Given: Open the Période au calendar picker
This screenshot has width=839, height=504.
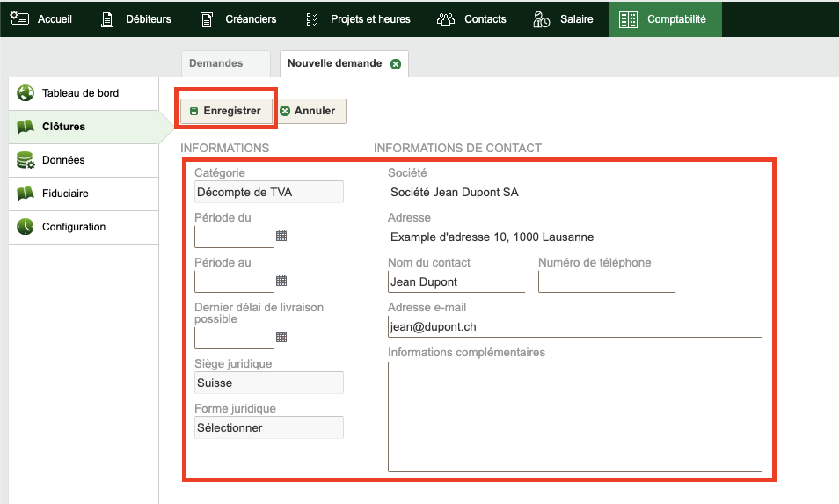Looking at the screenshot, I should click(x=281, y=281).
